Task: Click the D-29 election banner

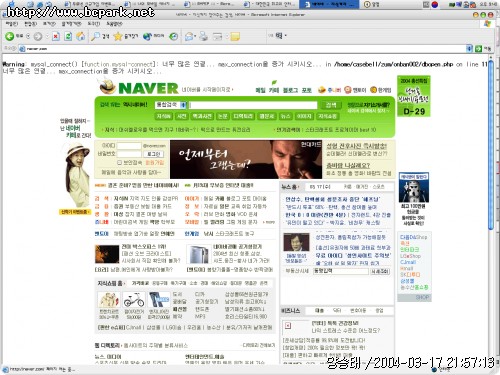Action: click(414, 96)
